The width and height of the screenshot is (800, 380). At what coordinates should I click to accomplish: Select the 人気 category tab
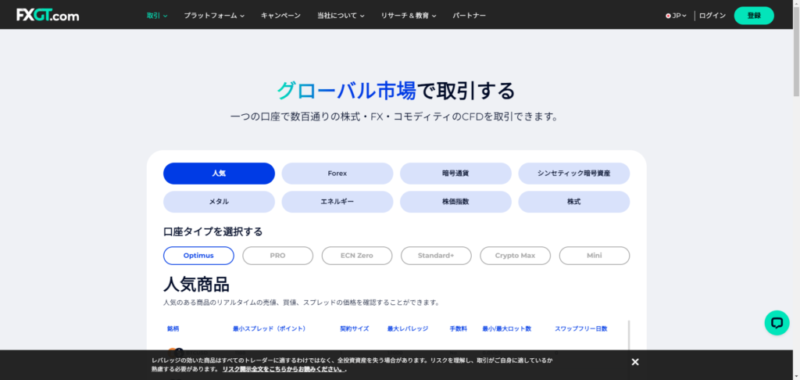coord(219,173)
